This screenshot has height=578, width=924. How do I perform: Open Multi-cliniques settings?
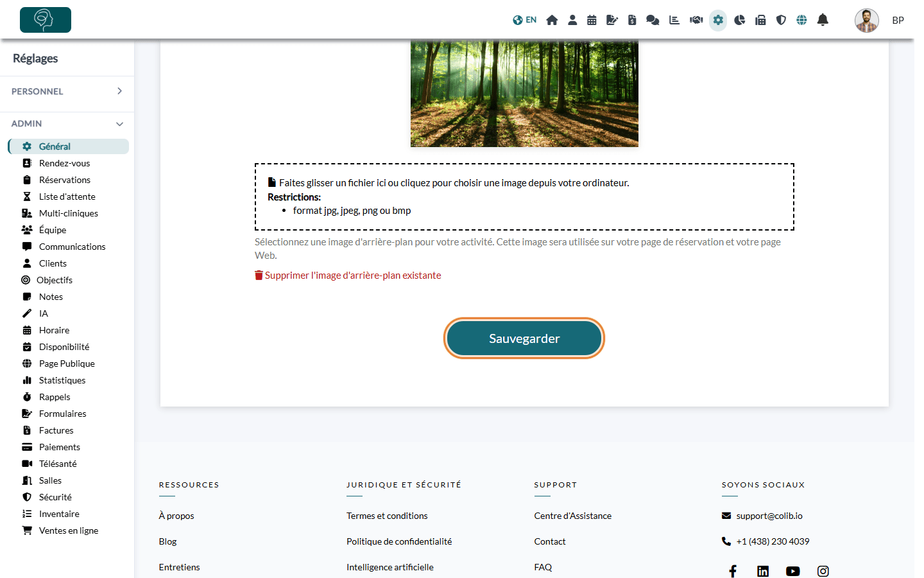pyautogui.click(x=68, y=213)
